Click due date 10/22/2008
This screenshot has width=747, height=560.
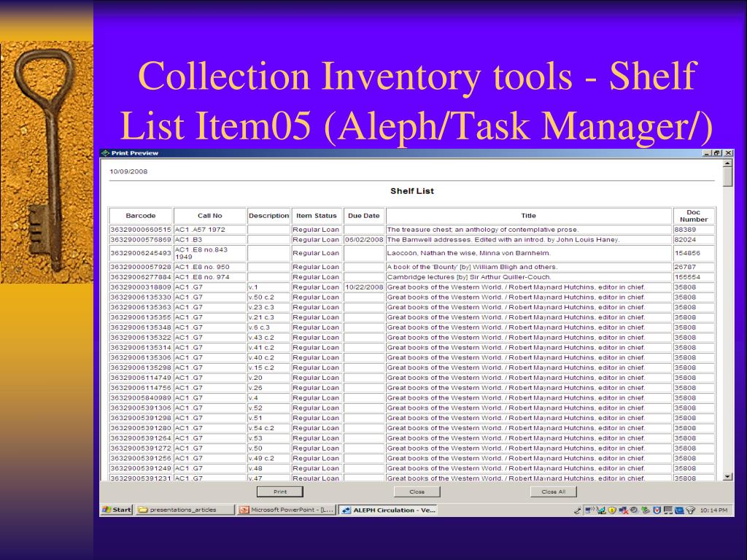tap(364, 287)
